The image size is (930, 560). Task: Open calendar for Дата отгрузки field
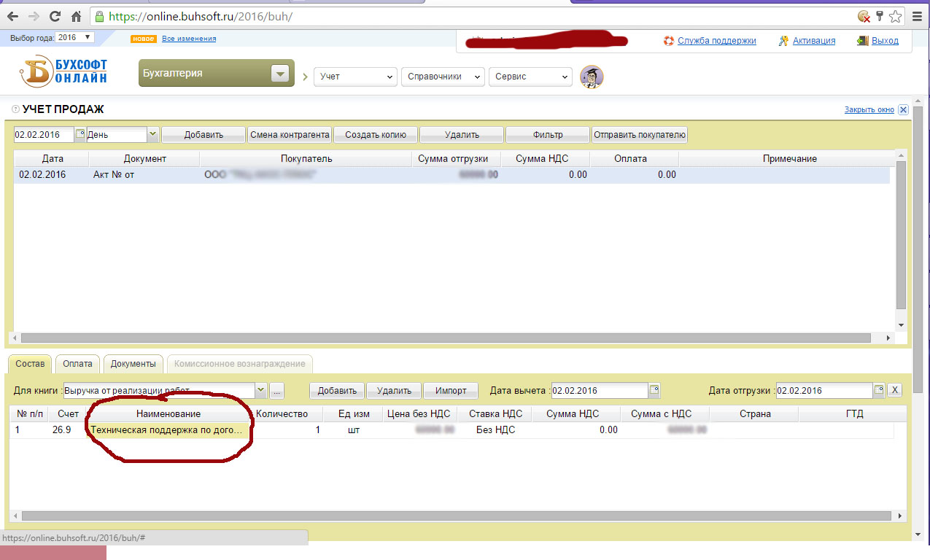point(879,390)
